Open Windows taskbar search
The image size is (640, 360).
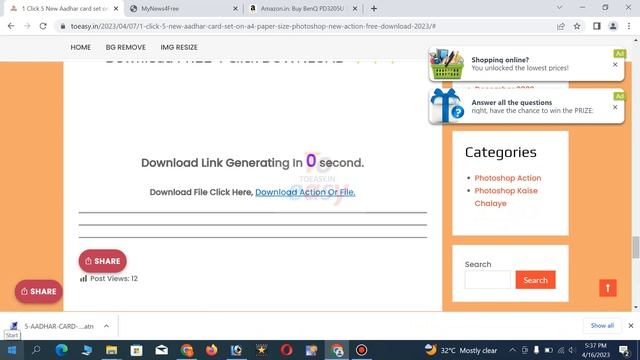click(36, 350)
